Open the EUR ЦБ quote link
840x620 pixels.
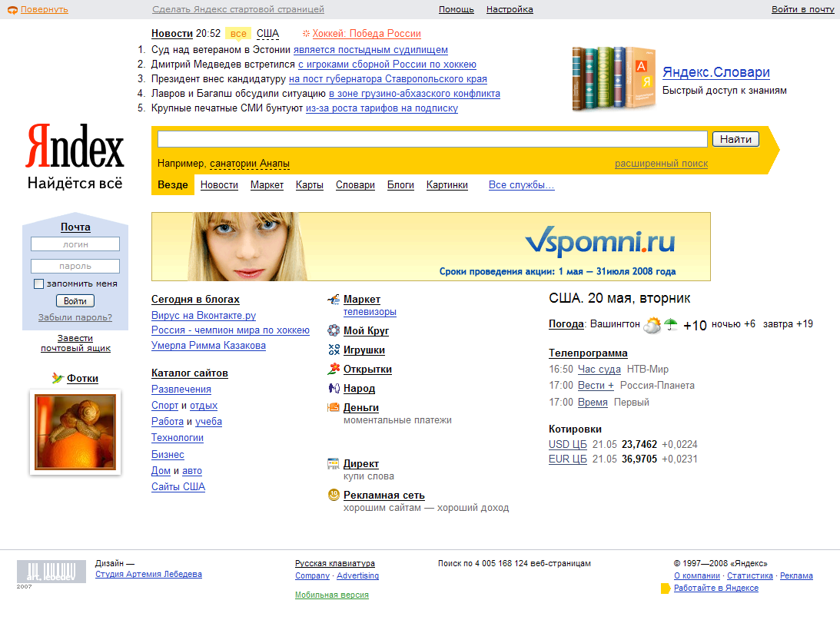coord(568,459)
